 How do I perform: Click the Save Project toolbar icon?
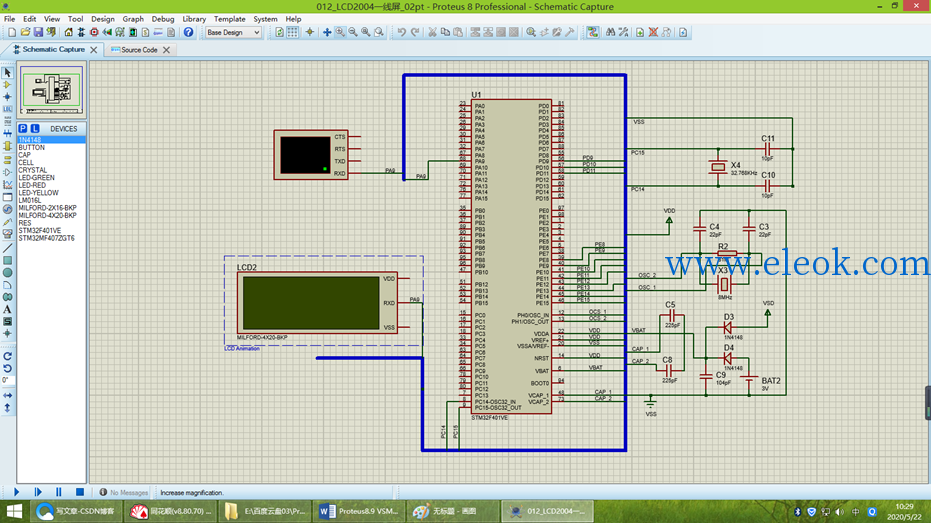pos(38,32)
